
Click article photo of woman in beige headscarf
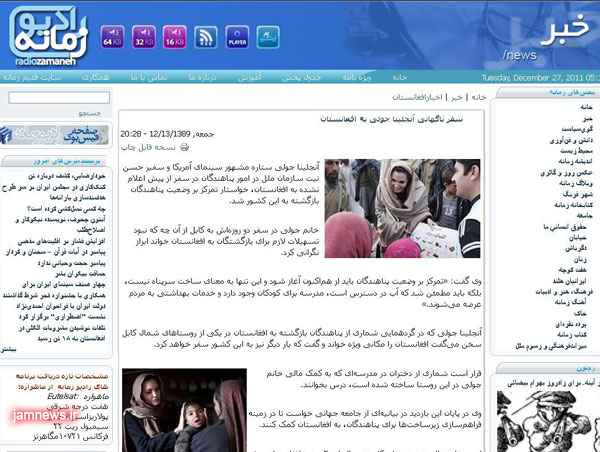(x=403, y=208)
